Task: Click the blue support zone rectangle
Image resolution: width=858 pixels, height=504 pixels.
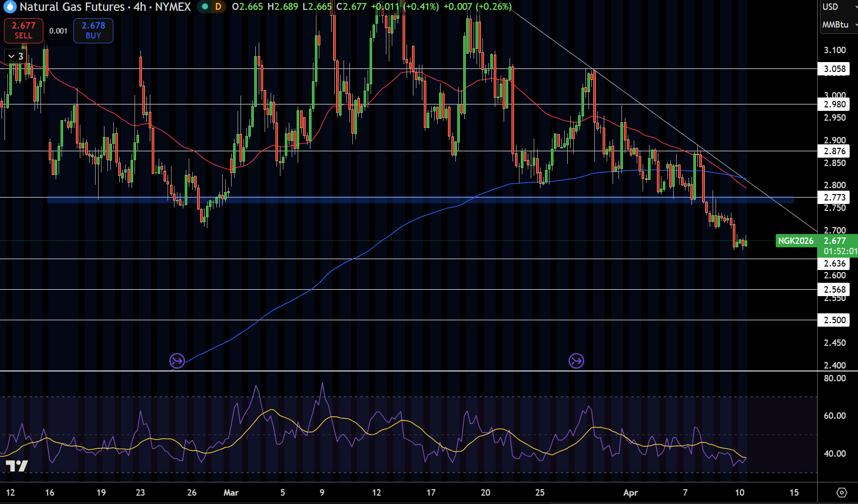Action: [420, 200]
